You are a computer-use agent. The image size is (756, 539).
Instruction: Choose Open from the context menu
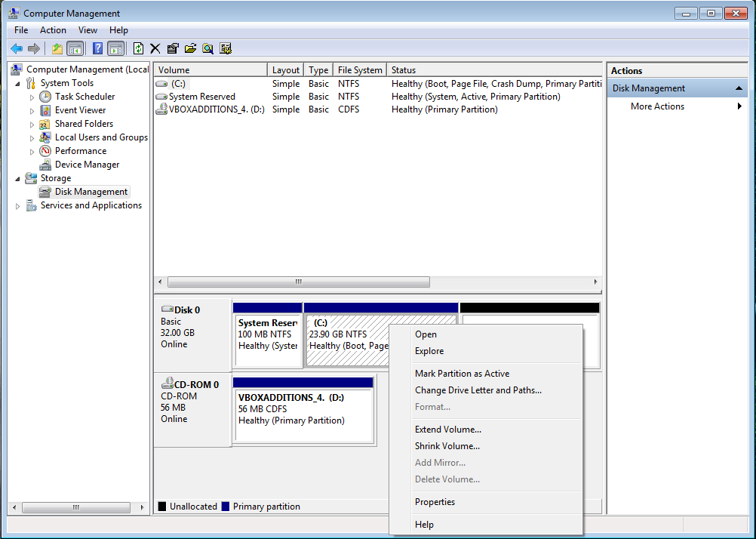click(486, 334)
